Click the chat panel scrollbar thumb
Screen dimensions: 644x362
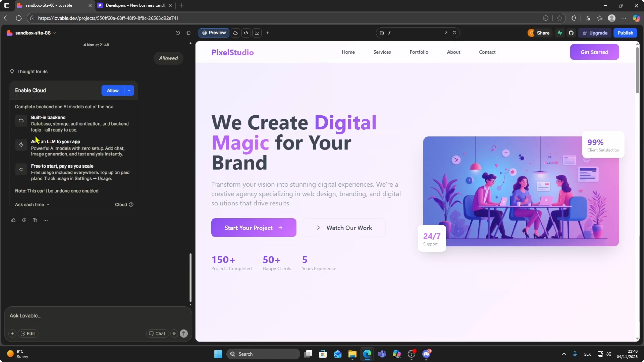click(x=191, y=278)
